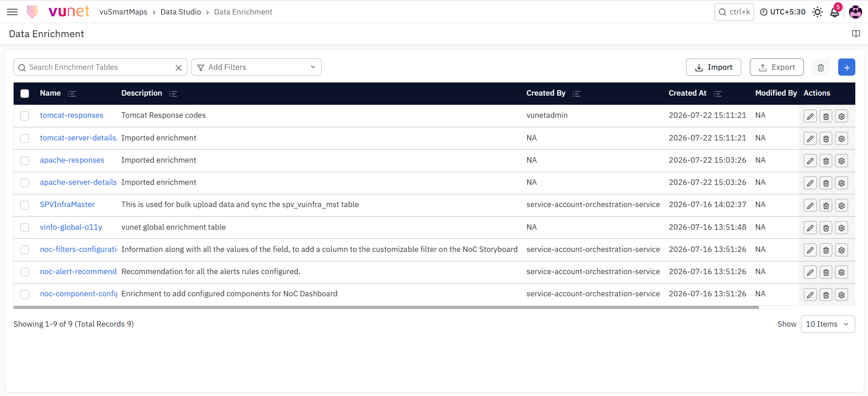
Task: Open the hamburger navigation menu
Action: coord(13,12)
